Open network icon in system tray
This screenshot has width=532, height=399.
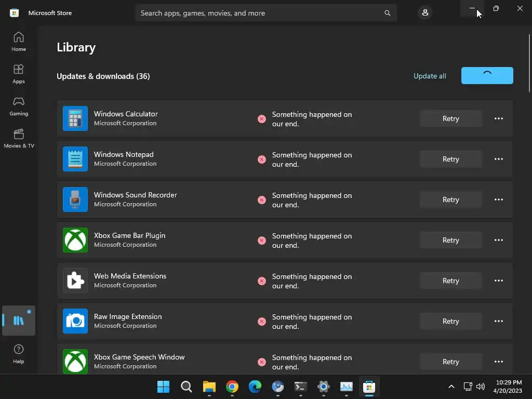coord(468,387)
